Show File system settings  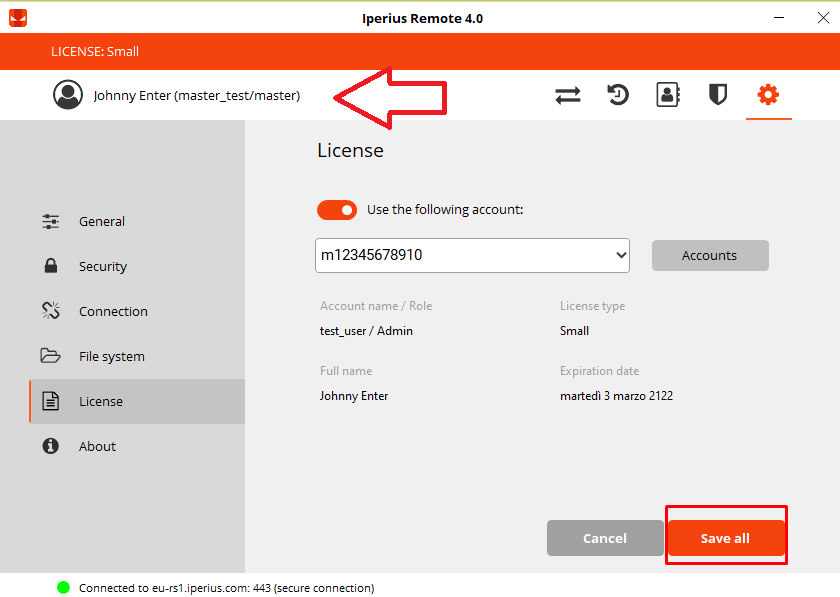pyautogui.click(x=137, y=356)
